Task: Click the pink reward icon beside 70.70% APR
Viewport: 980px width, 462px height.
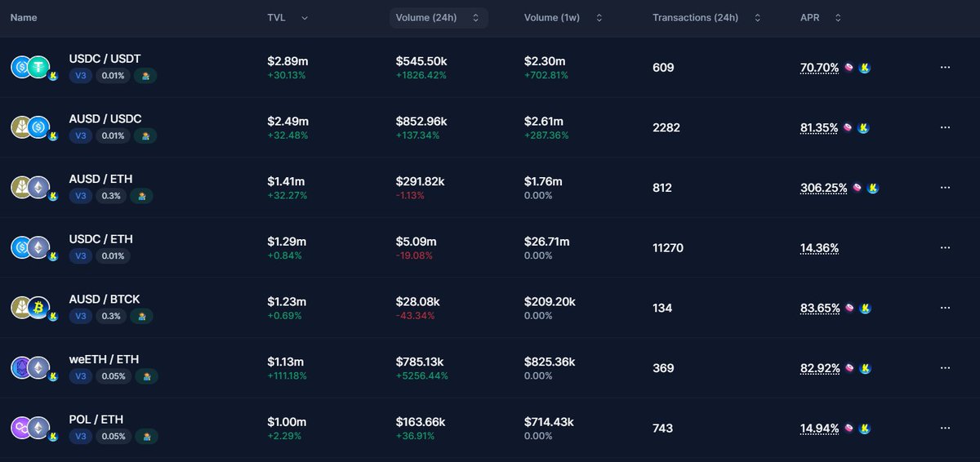Action: [849, 68]
